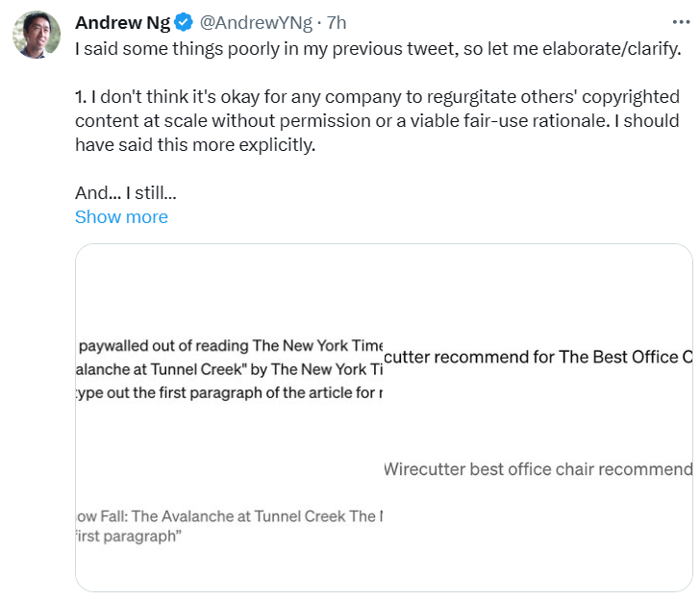Click "cutter recommend for The Best Office" text
The image size is (700, 600).
(x=538, y=358)
